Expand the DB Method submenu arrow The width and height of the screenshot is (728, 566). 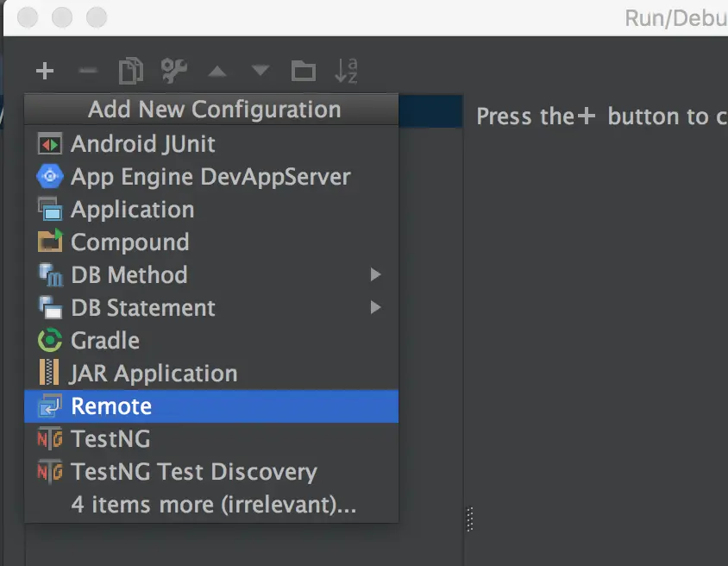pos(375,274)
